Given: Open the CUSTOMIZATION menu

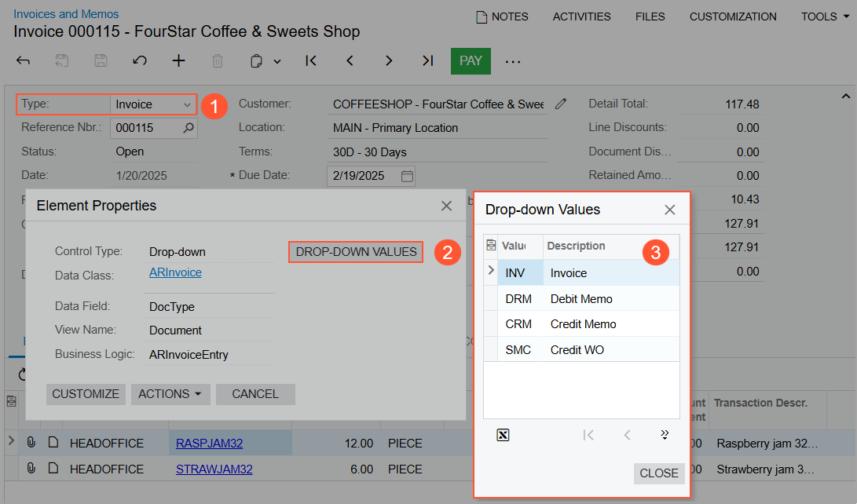Looking at the screenshot, I should pyautogui.click(x=732, y=16).
